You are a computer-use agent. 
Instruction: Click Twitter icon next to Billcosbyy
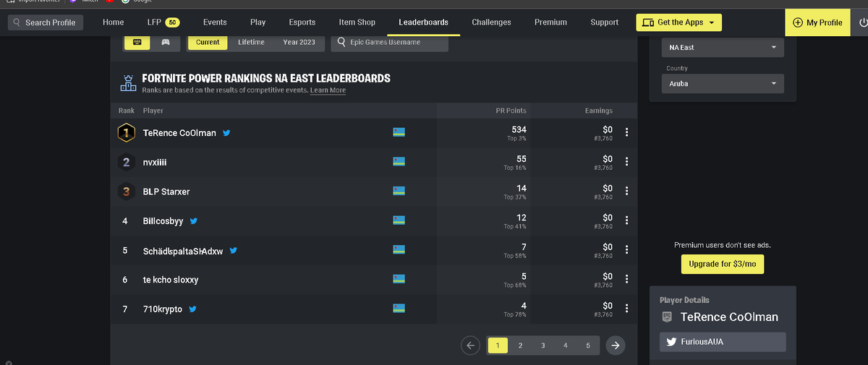[194, 221]
